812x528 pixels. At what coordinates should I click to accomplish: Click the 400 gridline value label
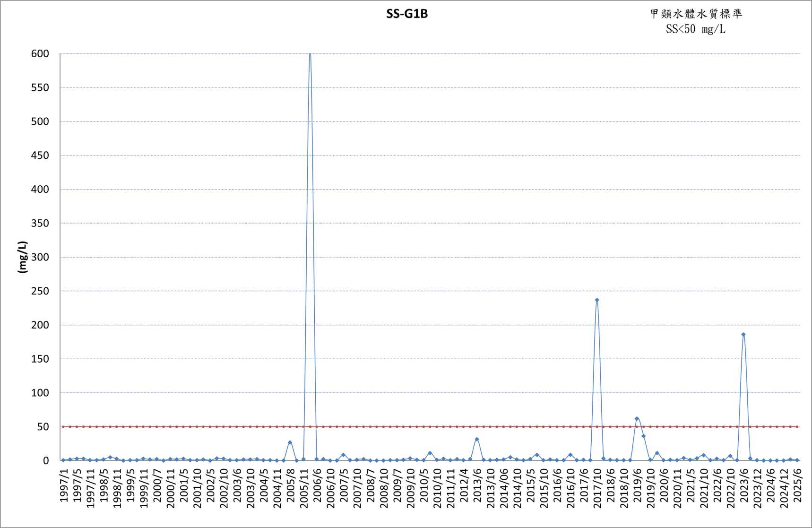click(40, 190)
